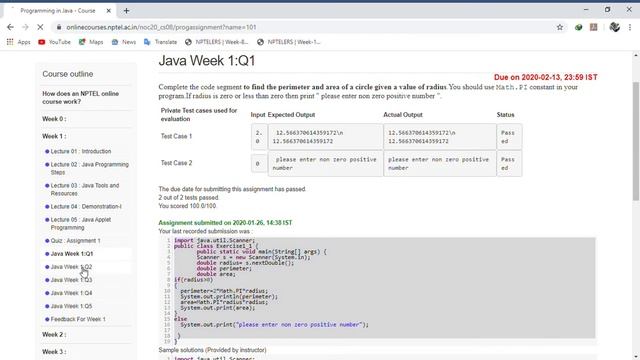Click the address bar URL

click(x=161, y=27)
